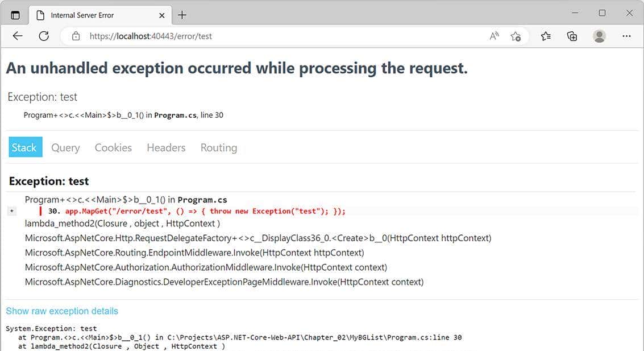This screenshot has height=351, width=644.
Task: View site information via the lock icon
Action: (76, 36)
